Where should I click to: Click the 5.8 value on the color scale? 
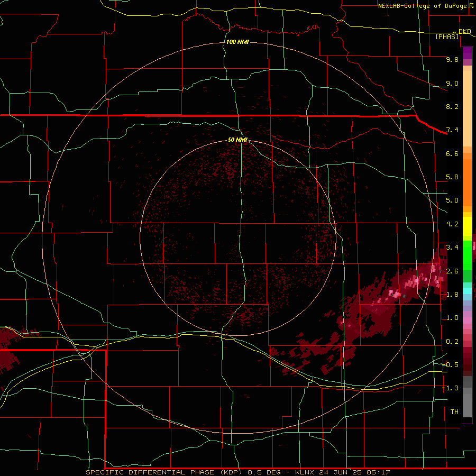(x=452, y=177)
